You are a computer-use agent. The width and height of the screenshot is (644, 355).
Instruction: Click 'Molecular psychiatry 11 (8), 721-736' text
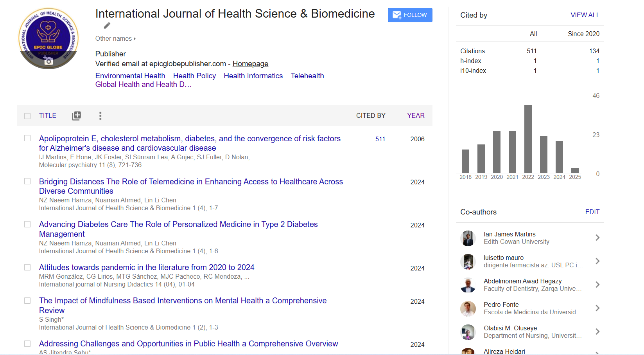[90, 165]
